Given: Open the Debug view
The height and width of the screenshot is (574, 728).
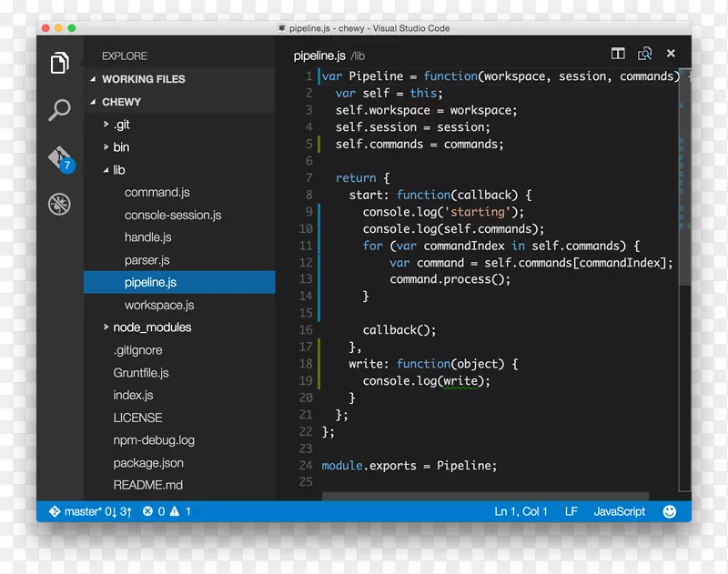Looking at the screenshot, I should (59, 205).
